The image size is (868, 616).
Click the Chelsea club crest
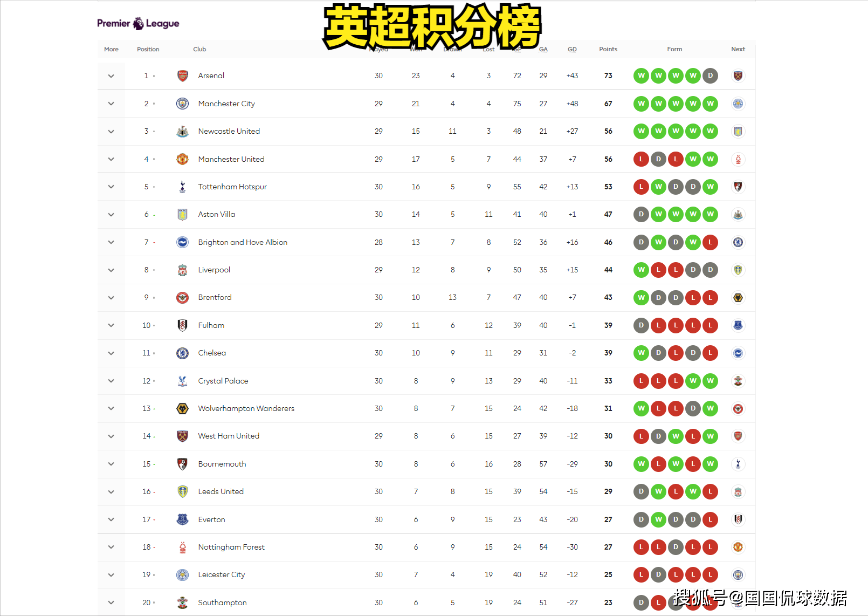(x=183, y=353)
